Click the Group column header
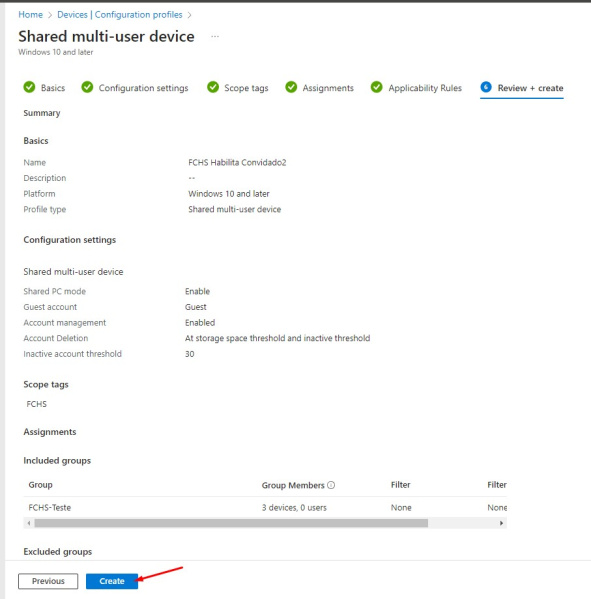 click(x=40, y=485)
